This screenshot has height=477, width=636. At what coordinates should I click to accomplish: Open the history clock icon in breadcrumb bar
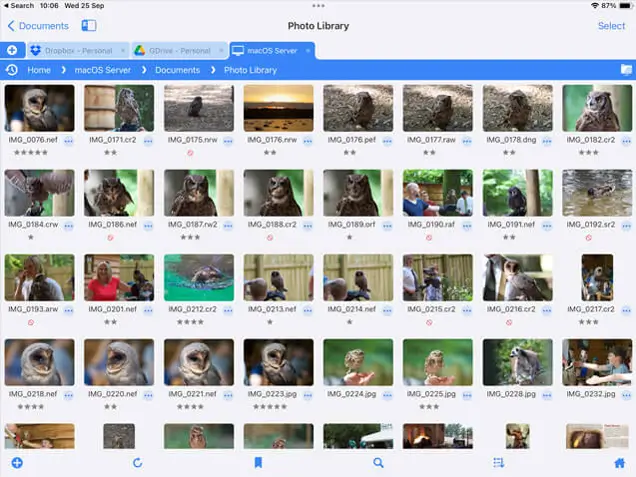11,70
